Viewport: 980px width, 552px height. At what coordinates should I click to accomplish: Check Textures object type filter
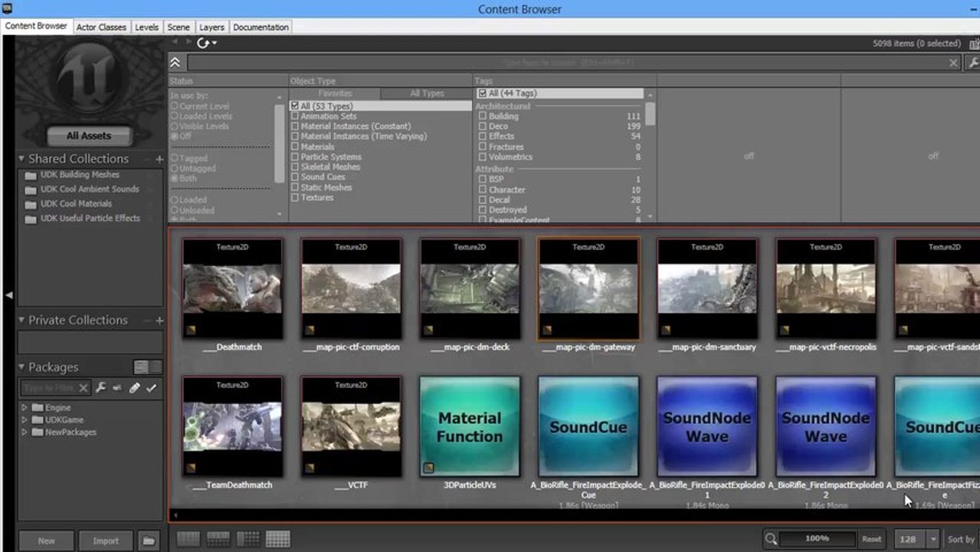coord(295,198)
